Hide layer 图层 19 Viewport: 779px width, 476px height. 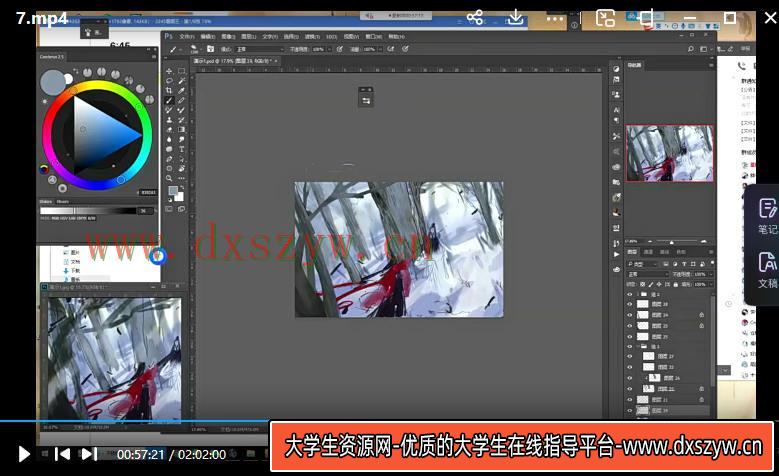click(630, 411)
